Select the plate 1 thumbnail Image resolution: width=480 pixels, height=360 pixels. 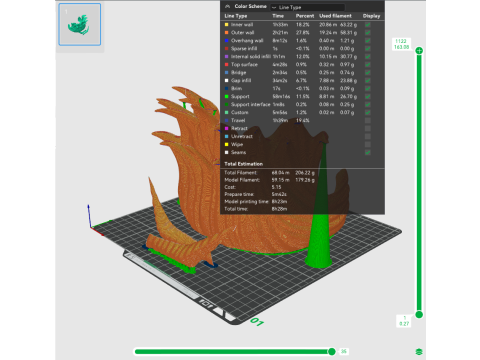point(80,24)
